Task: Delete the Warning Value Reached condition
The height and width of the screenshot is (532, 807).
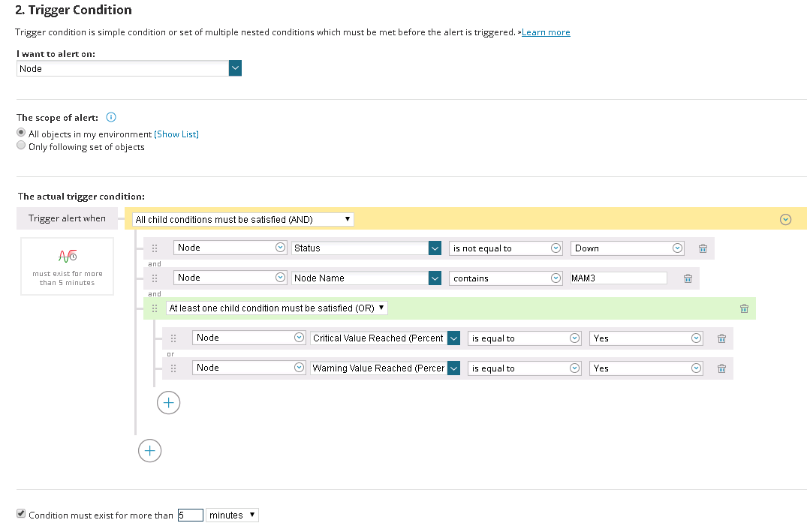Action: coord(721,368)
